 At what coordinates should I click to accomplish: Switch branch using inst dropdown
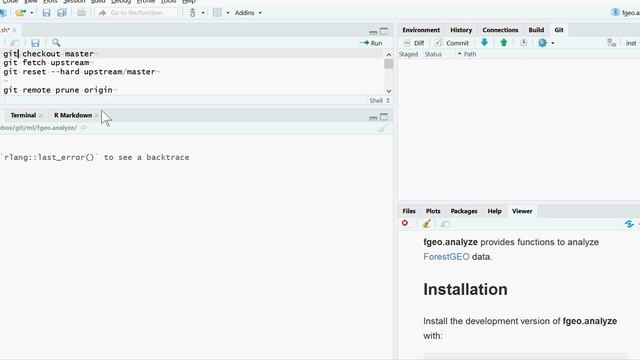(x=632, y=43)
